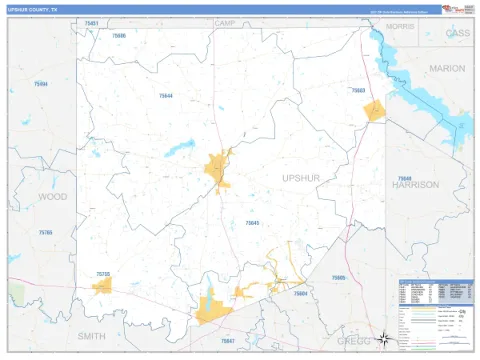Click the green park area on west edge
The height and width of the screenshot is (360, 480).
tap(16, 294)
